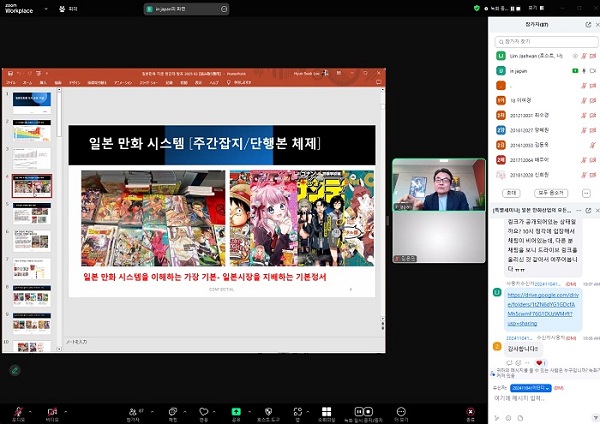
Task: Toggle camera for in japan participant
Action: tap(593, 71)
